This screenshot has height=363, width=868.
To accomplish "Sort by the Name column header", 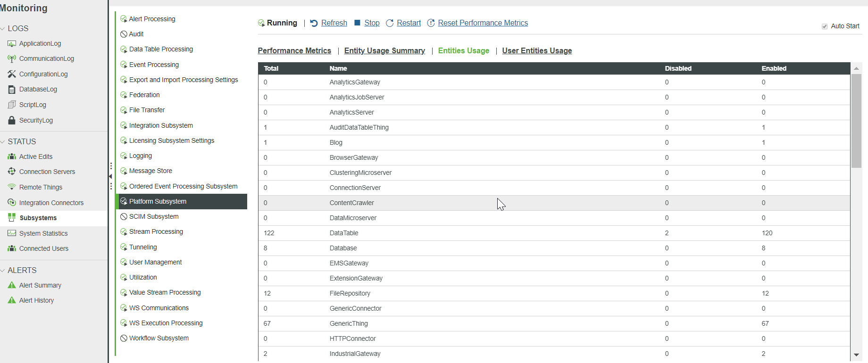I will click(x=338, y=68).
